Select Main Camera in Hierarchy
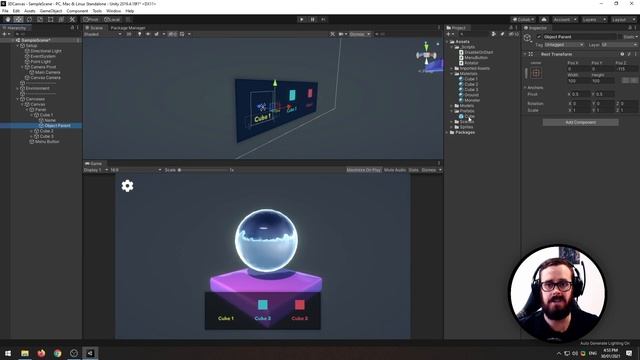The height and width of the screenshot is (360, 640). [x=47, y=72]
